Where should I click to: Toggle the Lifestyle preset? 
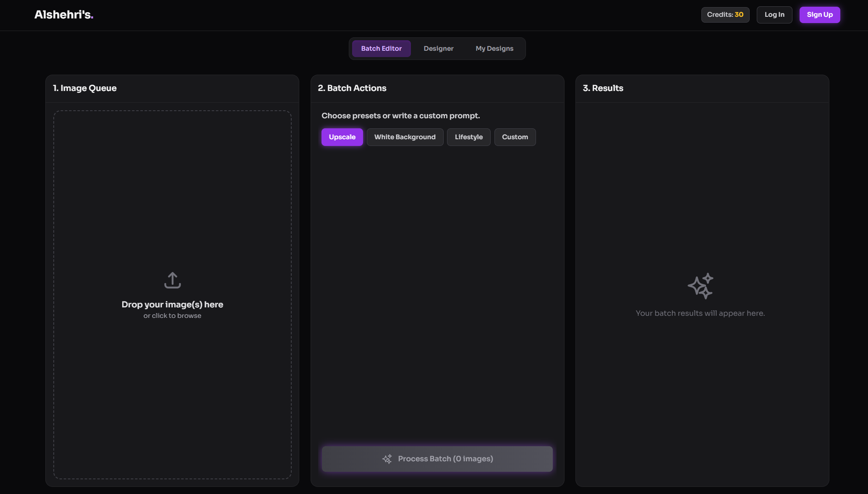[468, 137]
